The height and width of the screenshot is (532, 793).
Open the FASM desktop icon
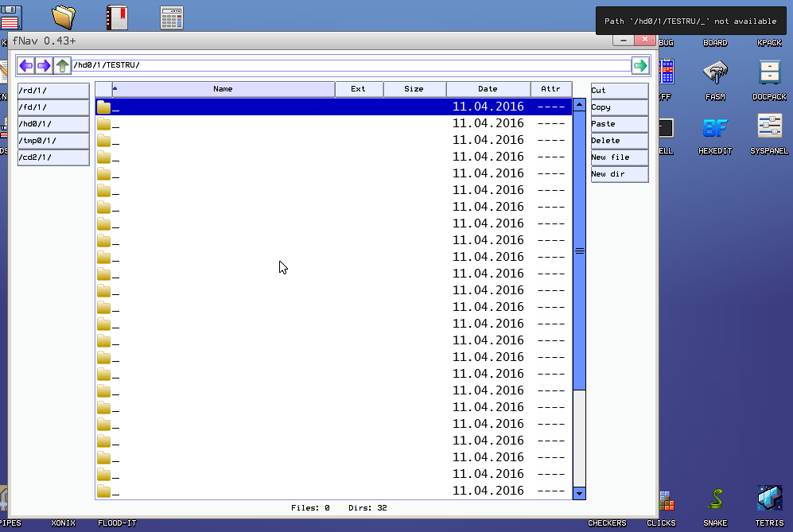click(x=715, y=74)
